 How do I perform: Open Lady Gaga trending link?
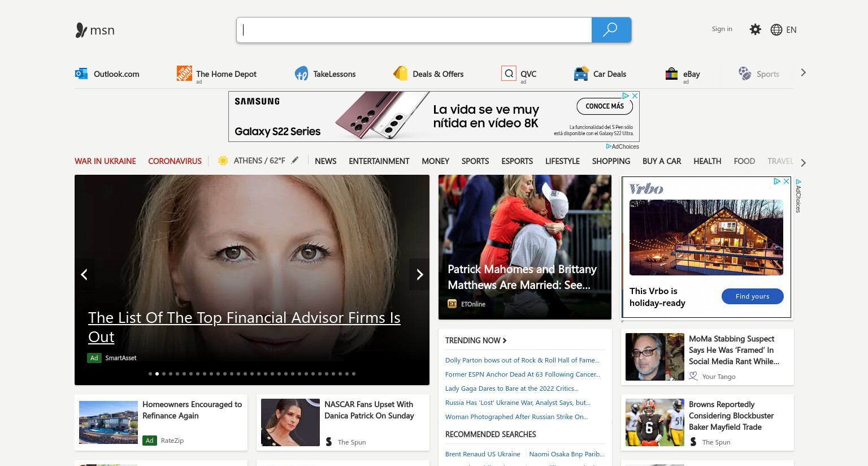click(512, 389)
